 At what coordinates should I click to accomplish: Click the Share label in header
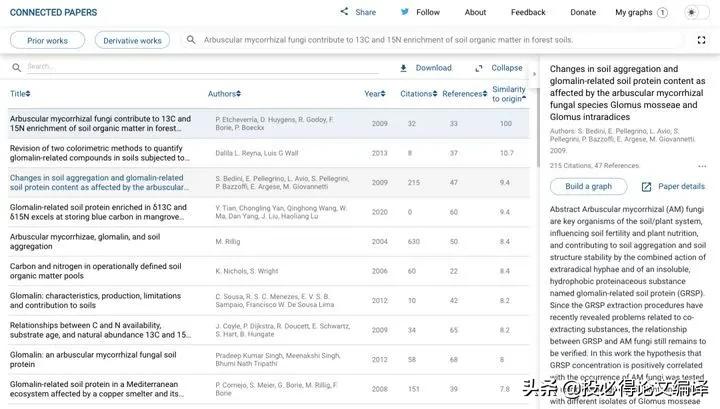tap(366, 12)
